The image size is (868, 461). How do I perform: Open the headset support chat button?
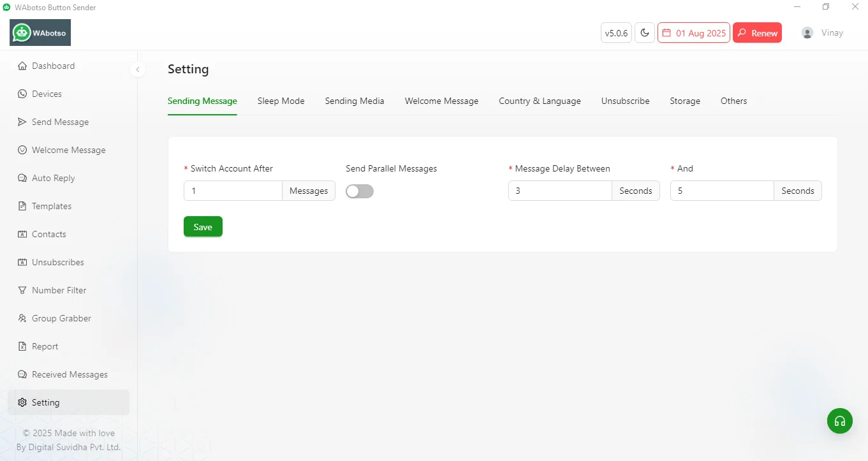(x=840, y=421)
